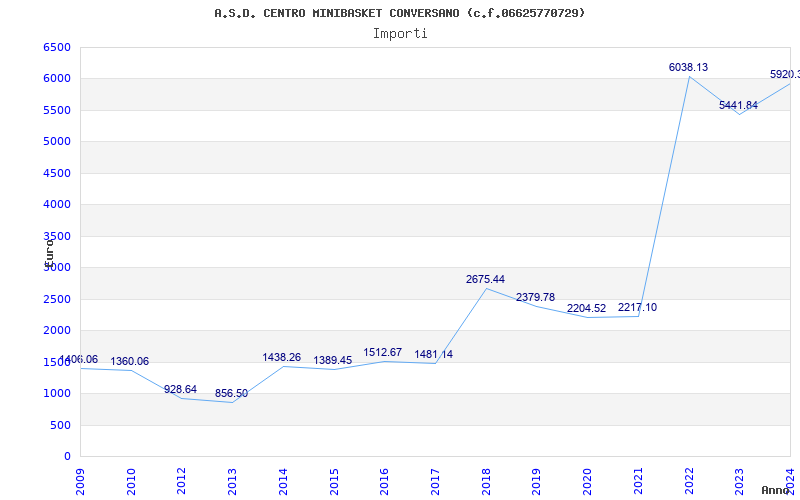Click the 2000 y-axis tick label

pyautogui.click(x=57, y=331)
